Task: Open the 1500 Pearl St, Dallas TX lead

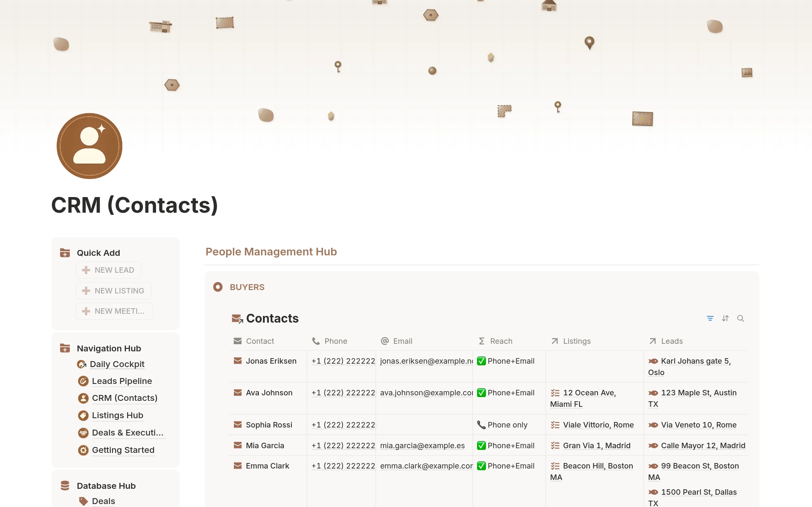Action: coord(693,497)
